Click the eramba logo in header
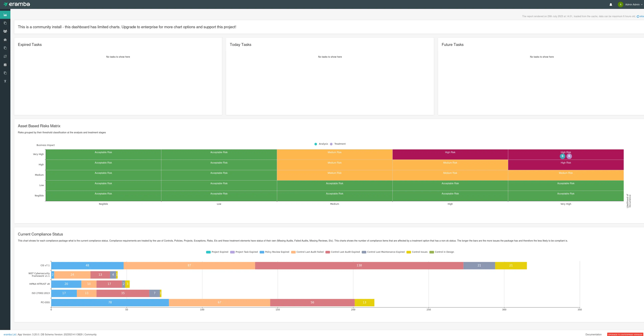 click(x=17, y=4)
